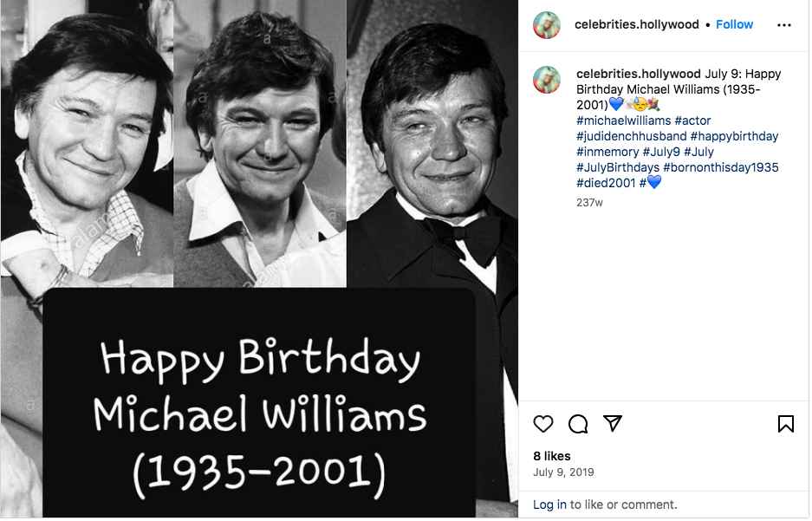Open comments via the speech bubble icon
812x521 pixels.
point(578,424)
